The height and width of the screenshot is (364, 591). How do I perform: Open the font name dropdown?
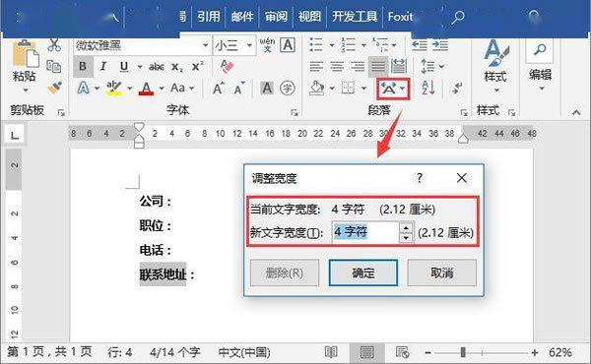point(206,45)
